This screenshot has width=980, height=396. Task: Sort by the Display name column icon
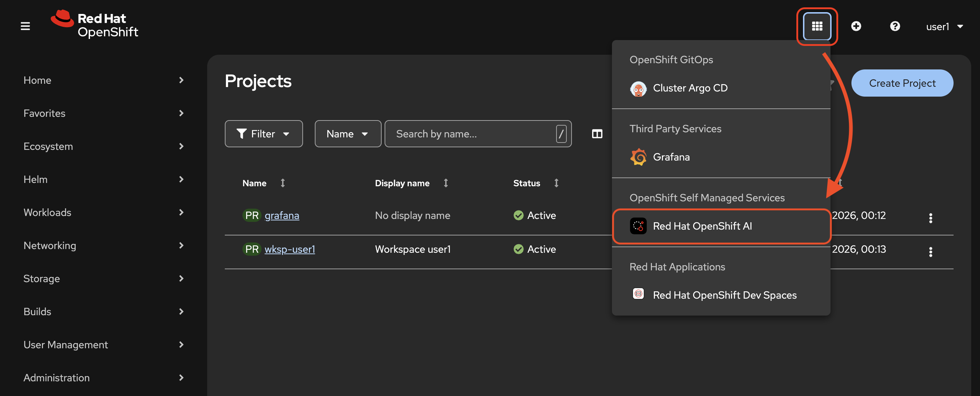(446, 183)
